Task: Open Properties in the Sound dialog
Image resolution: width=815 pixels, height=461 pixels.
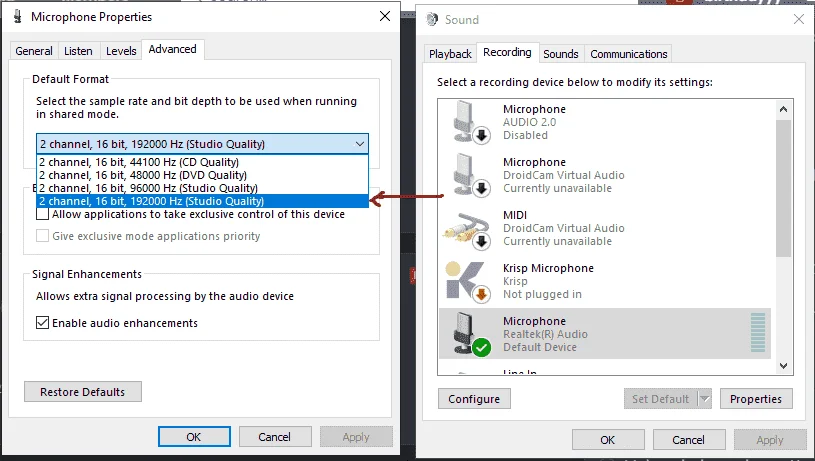Action: coord(756,399)
